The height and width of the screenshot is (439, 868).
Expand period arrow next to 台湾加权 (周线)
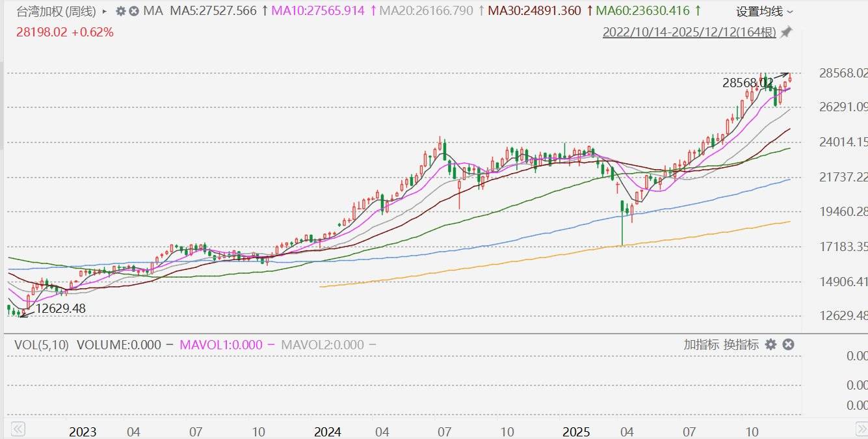tap(105, 11)
